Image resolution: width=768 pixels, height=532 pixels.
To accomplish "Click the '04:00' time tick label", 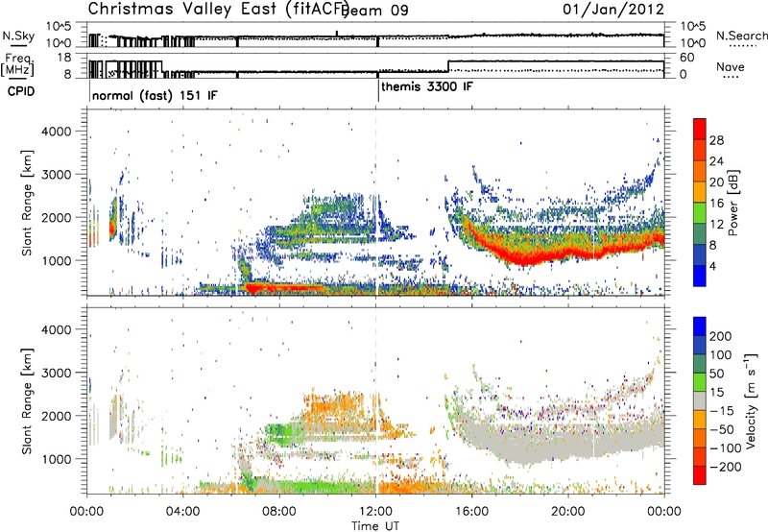I will pos(183,512).
